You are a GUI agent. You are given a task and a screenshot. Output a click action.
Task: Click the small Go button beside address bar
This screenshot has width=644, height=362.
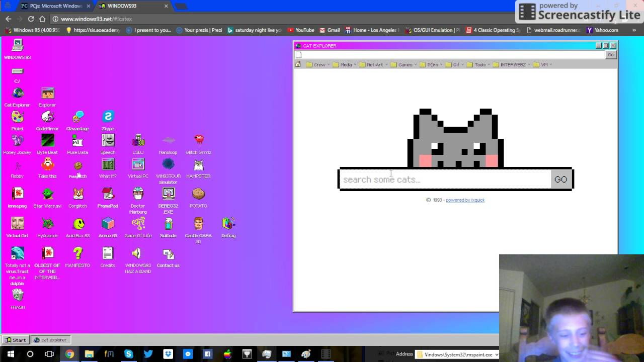tap(611, 55)
